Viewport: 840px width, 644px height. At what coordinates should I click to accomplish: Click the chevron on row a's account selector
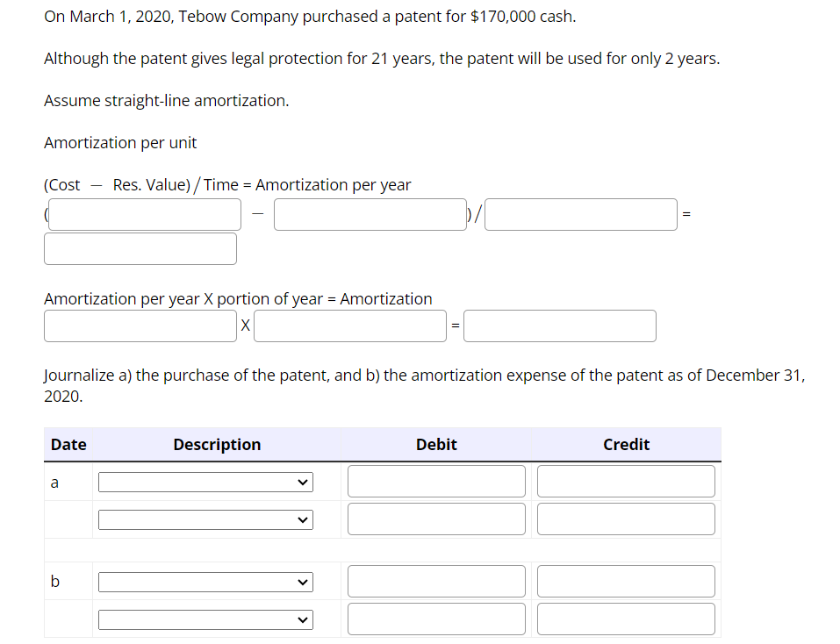pyautogui.click(x=303, y=482)
